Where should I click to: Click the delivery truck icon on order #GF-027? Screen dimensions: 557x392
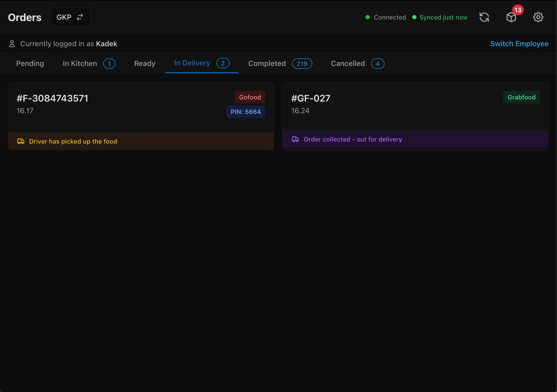point(296,139)
